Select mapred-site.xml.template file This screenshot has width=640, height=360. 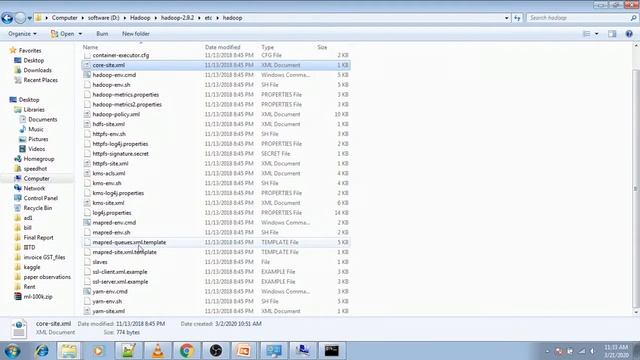pyautogui.click(x=124, y=252)
